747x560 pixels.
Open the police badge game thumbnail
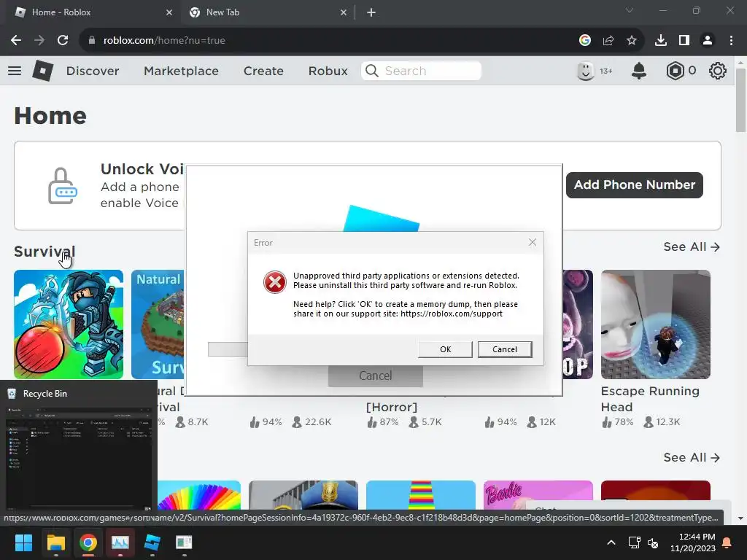click(x=303, y=495)
